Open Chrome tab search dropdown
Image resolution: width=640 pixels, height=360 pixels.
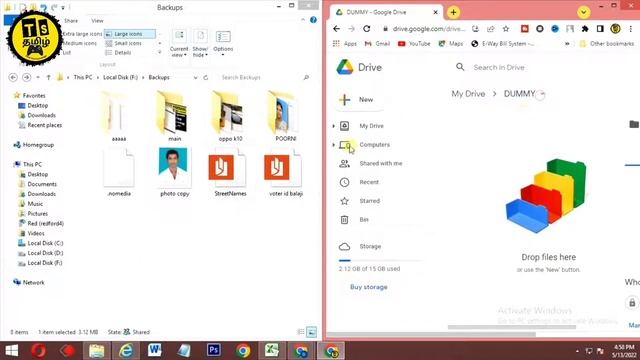584,12
